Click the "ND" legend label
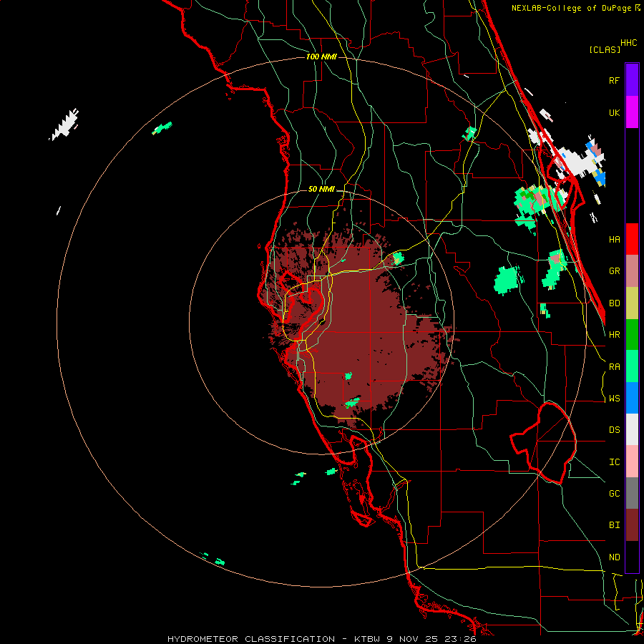This screenshot has height=644, width=644. [614, 557]
